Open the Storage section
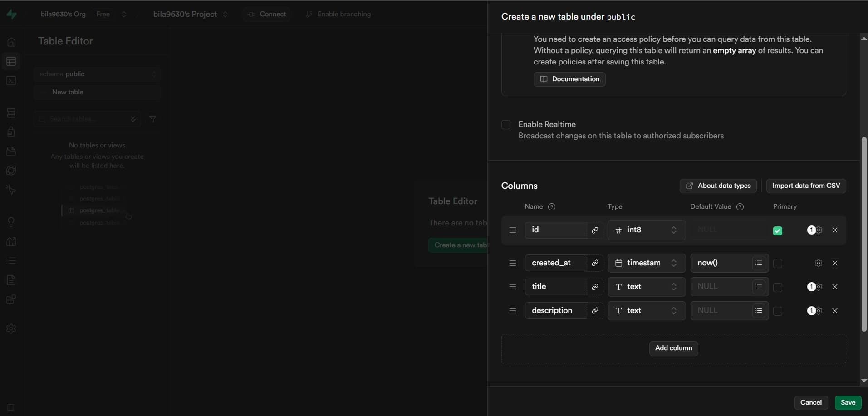 click(11, 151)
